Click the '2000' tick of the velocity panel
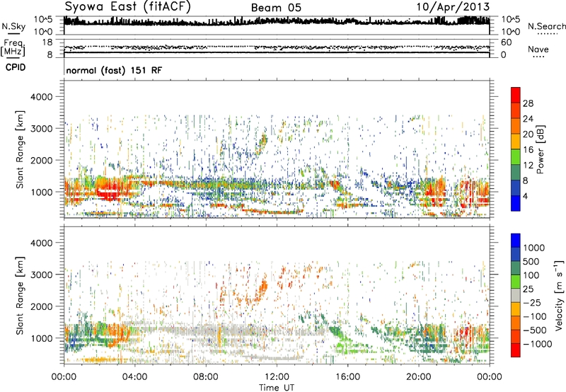566x392 pixels. (x=42, y=306)
